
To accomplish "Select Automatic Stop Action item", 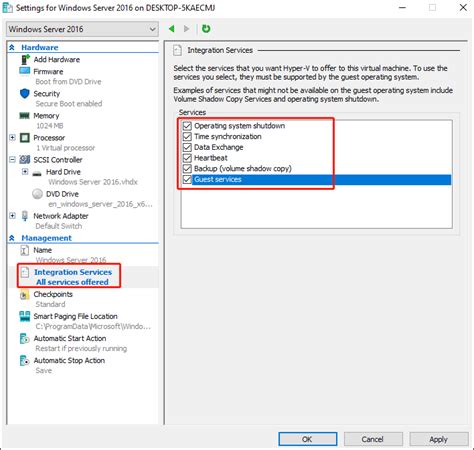I will (69, 360).
